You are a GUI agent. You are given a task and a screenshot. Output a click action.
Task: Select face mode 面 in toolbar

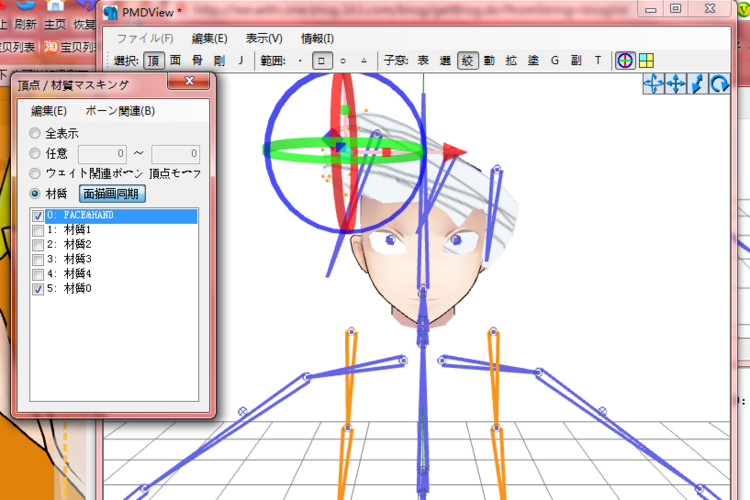coord(176,60)
